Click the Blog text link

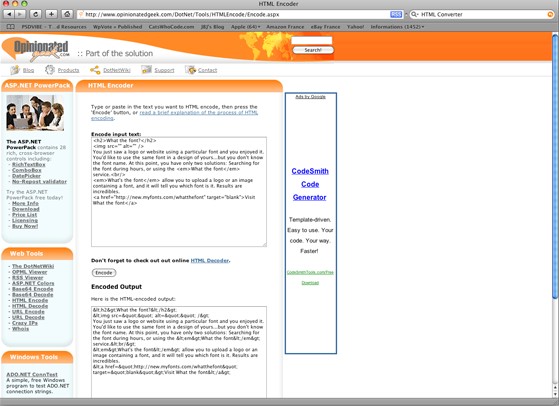point(29,70)
